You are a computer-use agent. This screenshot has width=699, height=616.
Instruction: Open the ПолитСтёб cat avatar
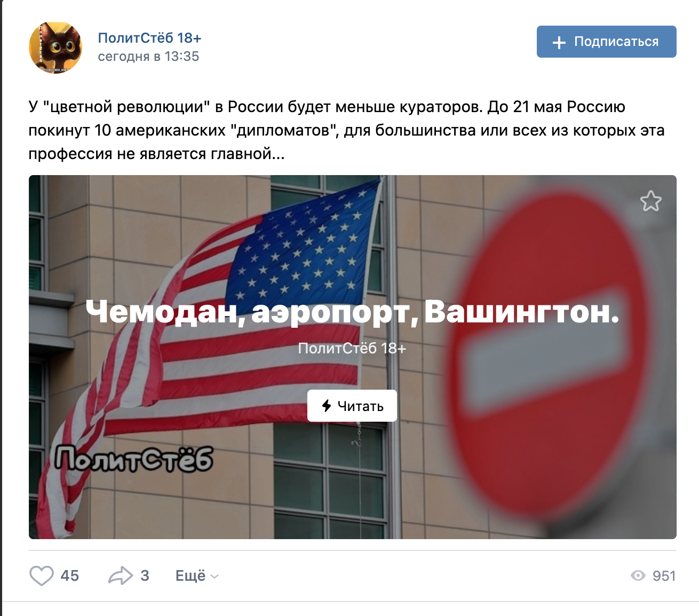point(55,48)
